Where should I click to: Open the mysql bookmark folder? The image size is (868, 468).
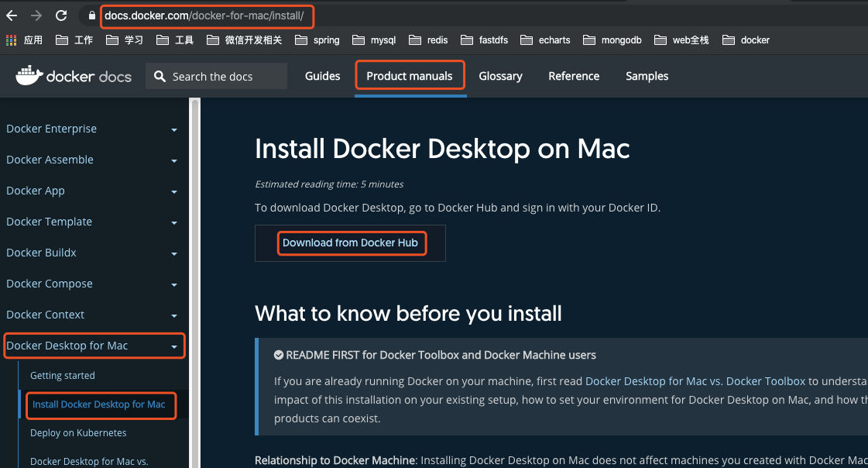[x=374, y=40]
